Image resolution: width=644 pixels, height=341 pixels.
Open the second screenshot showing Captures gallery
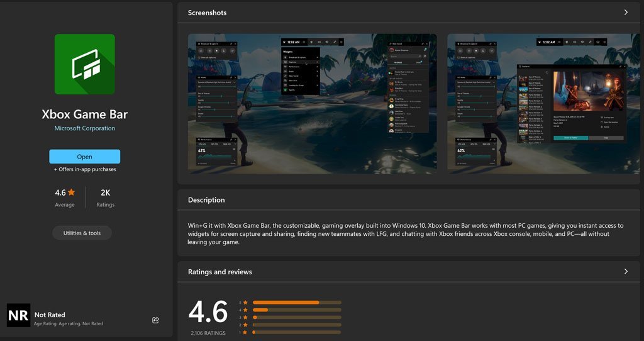[x=543, y=104]
